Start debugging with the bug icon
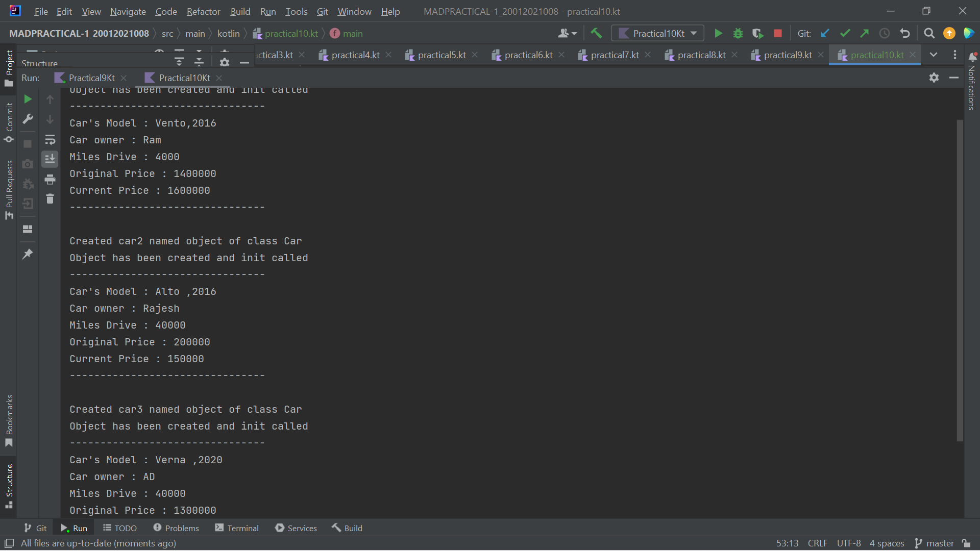The height and width of the screenshot is (551, 980). pos(738,34)
